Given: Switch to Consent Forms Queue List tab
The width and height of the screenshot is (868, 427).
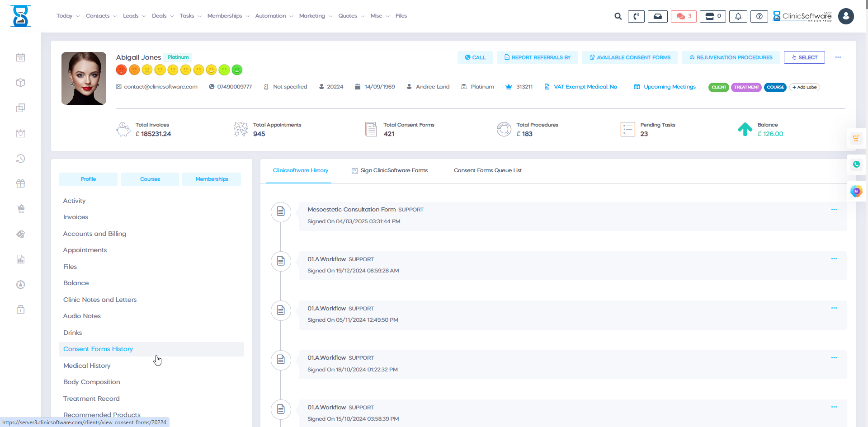Looking at the screenshot, I should coord(487,170).
